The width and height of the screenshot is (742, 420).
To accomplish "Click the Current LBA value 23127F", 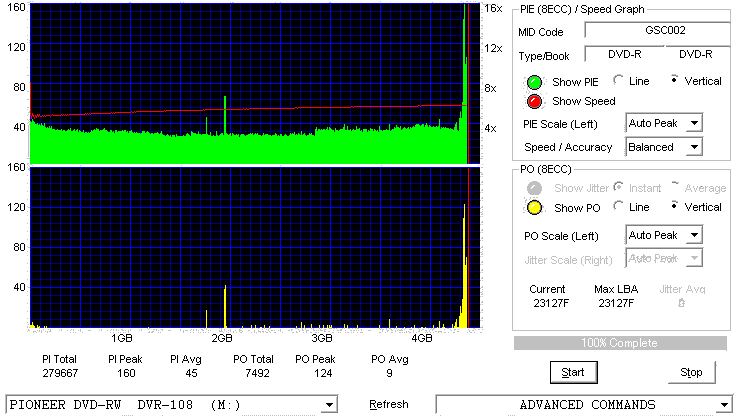I will tap(551, 303).
